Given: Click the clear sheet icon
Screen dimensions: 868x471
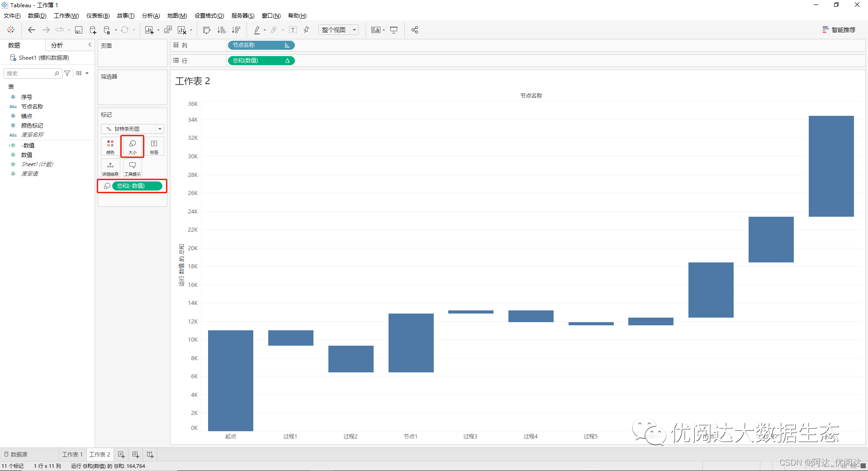Looking at the screenshot, I should [x=182, y=30].
